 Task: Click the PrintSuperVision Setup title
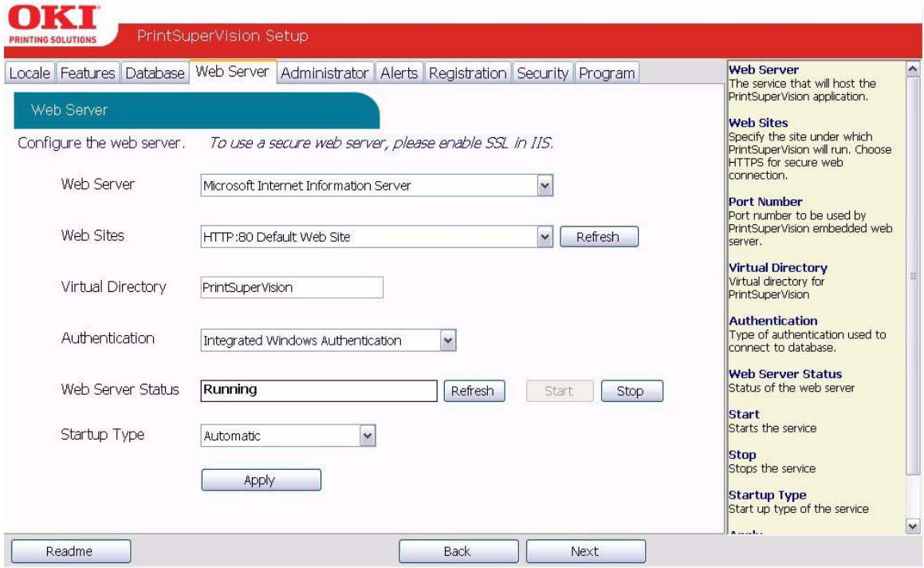[222, 36]
